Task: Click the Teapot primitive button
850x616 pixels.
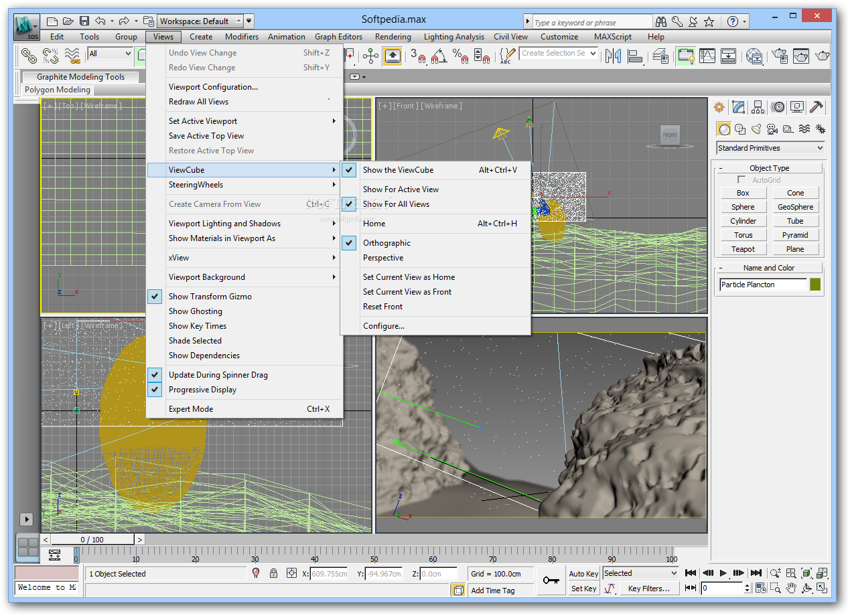Action: click(743, 249)
